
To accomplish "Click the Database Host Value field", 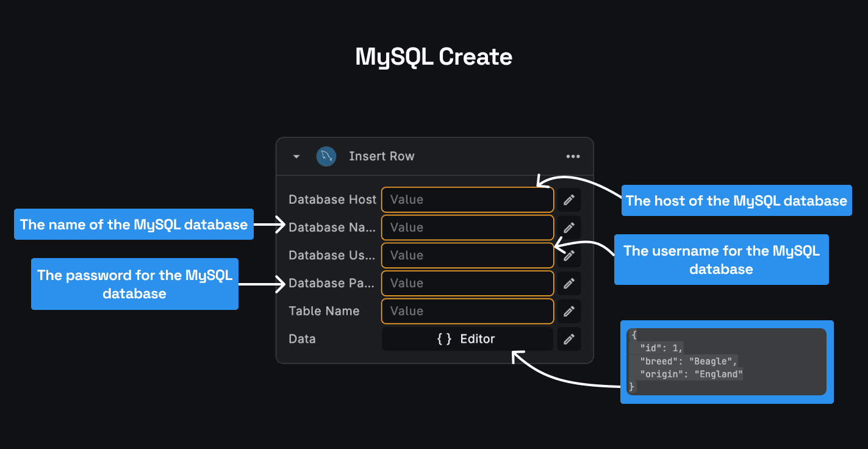I will pyautogui.click(x=467, y=199).
